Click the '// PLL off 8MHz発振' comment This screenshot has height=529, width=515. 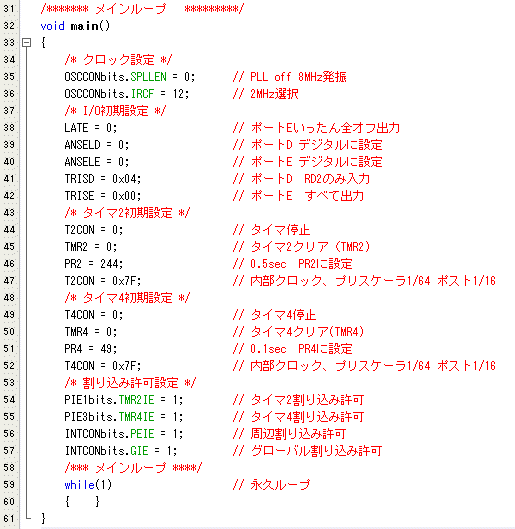point(289,77)
